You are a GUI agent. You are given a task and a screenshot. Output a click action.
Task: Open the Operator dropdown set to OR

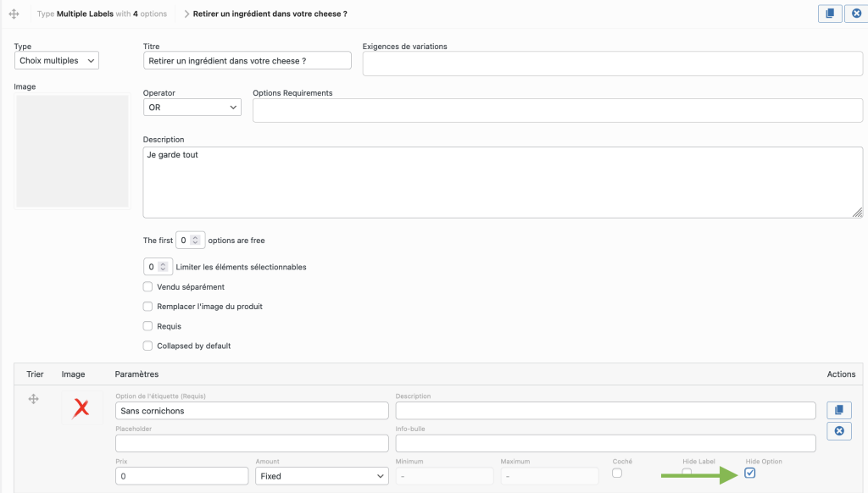(192, 108)
